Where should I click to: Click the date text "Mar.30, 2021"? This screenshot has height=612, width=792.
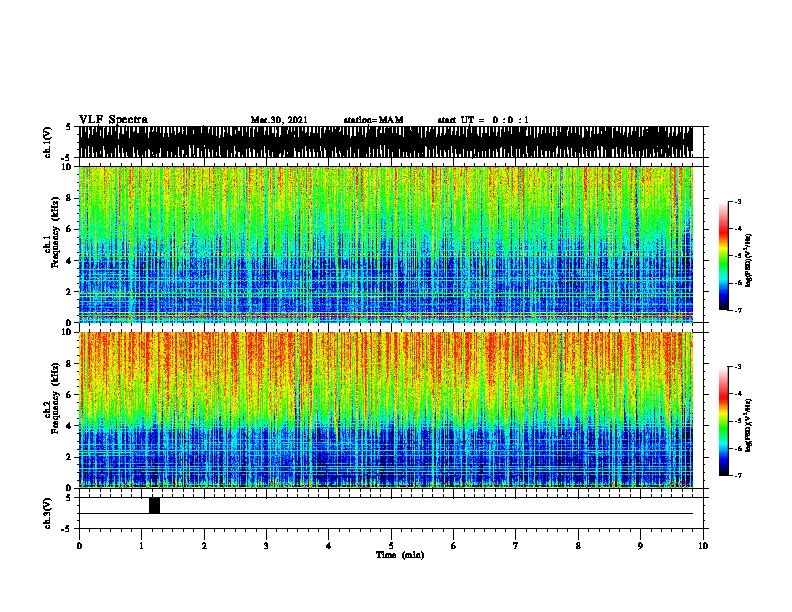pyautogui.click(x=279, y=120)
